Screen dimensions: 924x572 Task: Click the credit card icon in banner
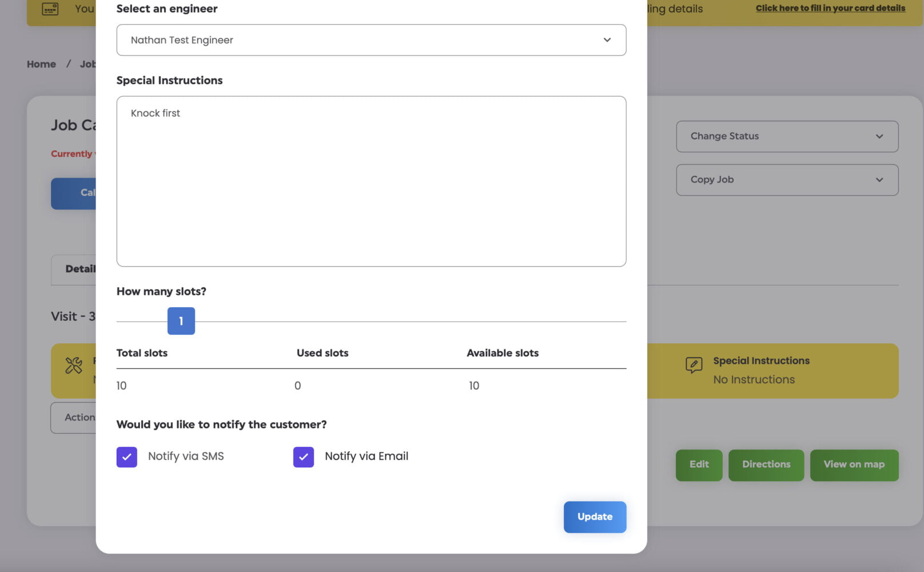[50, 9]
